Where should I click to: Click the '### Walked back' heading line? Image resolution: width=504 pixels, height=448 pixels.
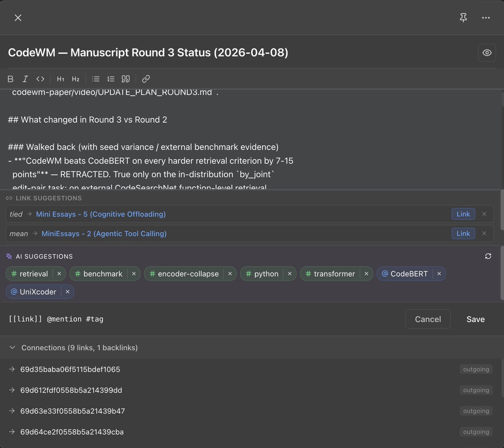point(143,147)
